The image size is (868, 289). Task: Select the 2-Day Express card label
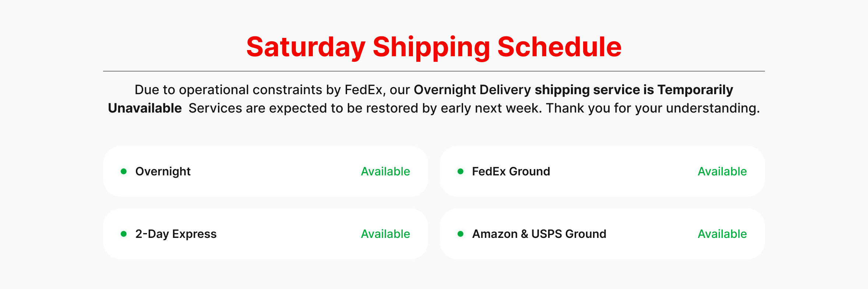point(176,234)
